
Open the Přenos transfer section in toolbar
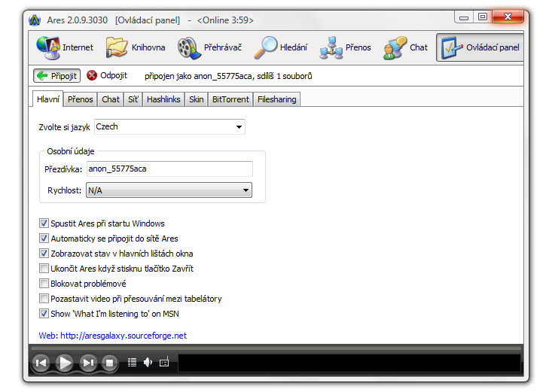(x=345, y=47)
